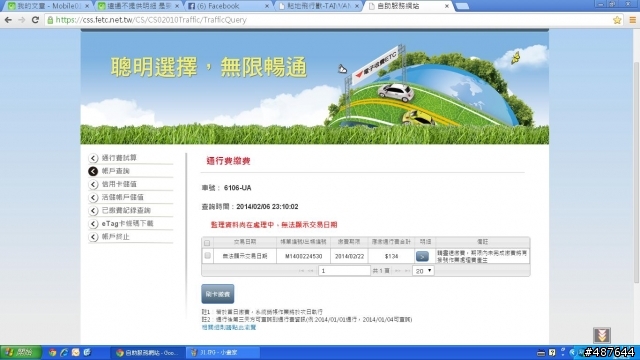Image resolution: width=640 pixels, height=360 pixels.
Task: Click the arrow icon beside 信用卡儲值
Action: click(x=93, y=184)
